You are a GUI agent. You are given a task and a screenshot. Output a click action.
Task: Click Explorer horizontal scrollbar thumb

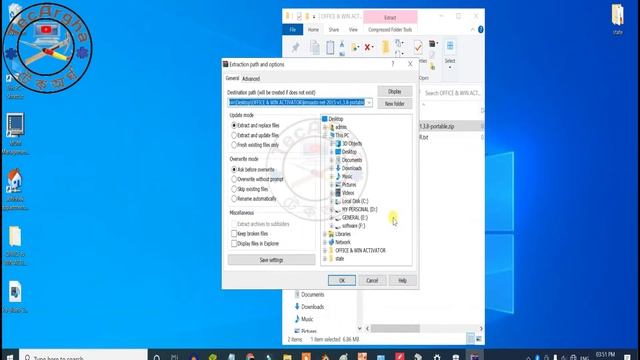click(395, 329)
